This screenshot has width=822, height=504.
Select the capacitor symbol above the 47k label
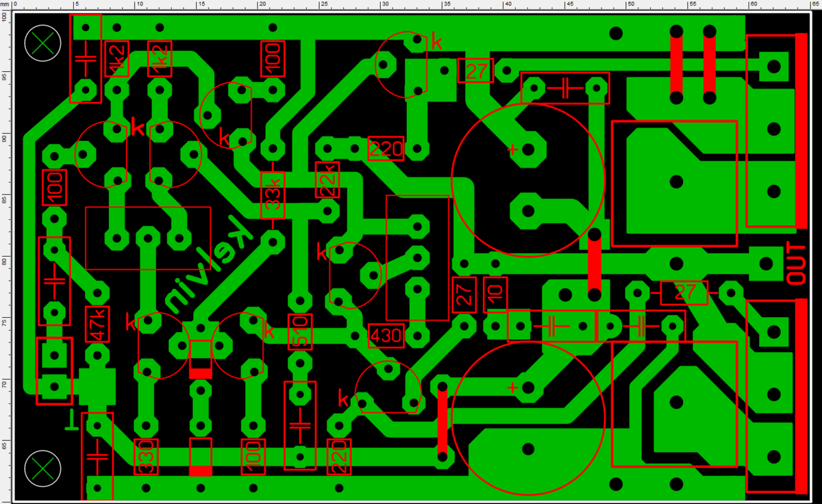point(53,280)
